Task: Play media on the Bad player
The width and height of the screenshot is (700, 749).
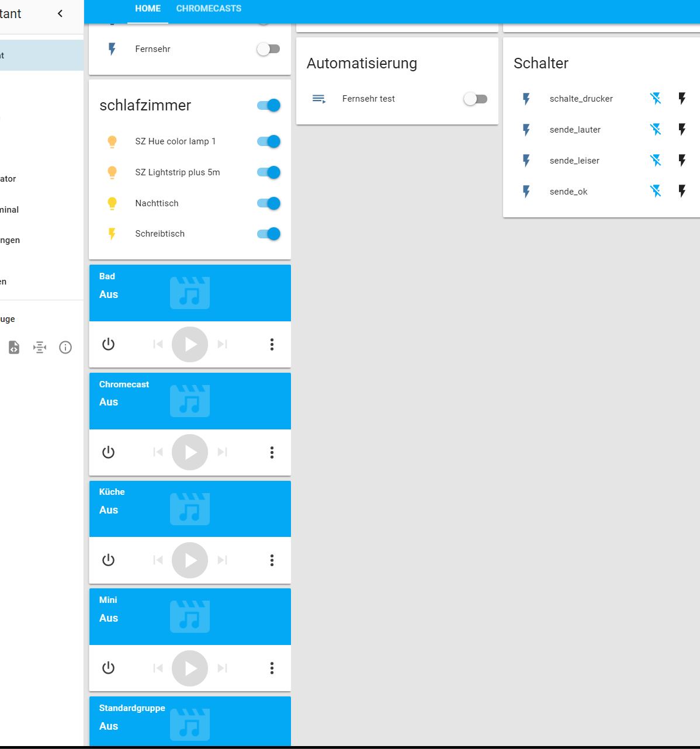Action: point(190,344)
